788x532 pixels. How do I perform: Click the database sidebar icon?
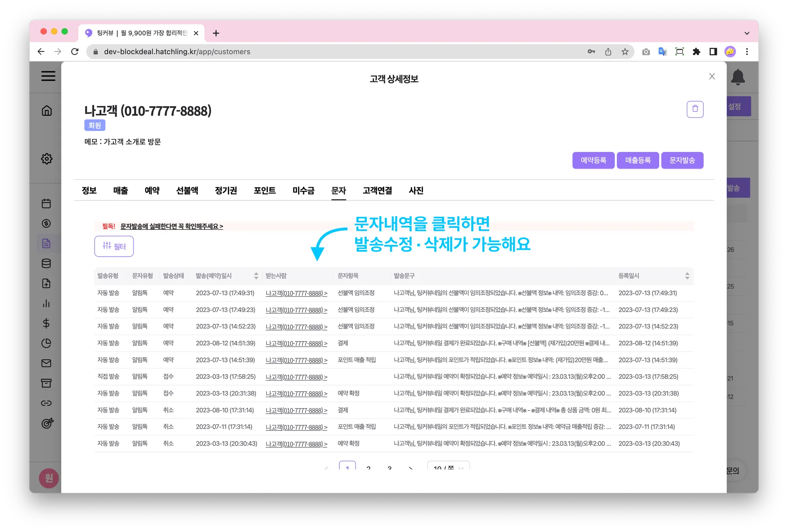46,263
